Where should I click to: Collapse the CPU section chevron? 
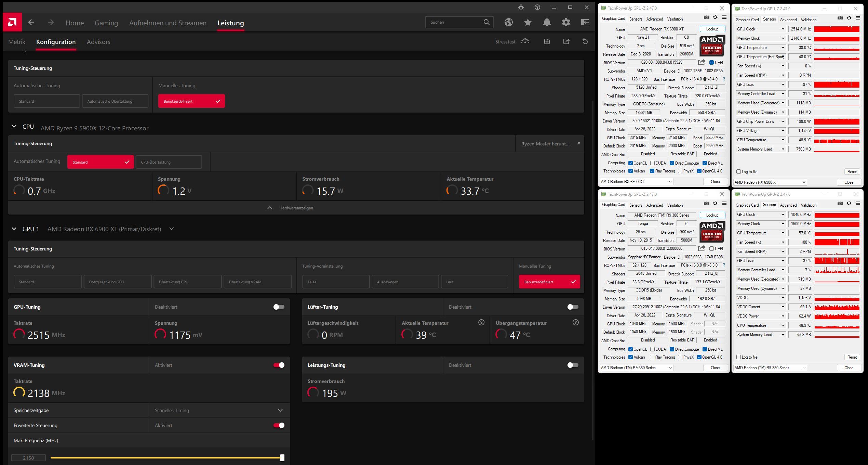click(x=14, y=127)
